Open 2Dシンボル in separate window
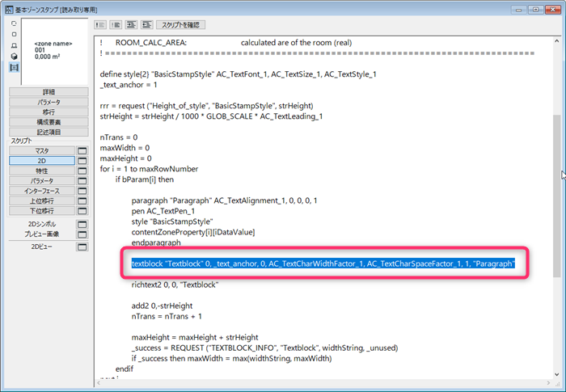This screenshot has height=392, width=566. point(82,224)
